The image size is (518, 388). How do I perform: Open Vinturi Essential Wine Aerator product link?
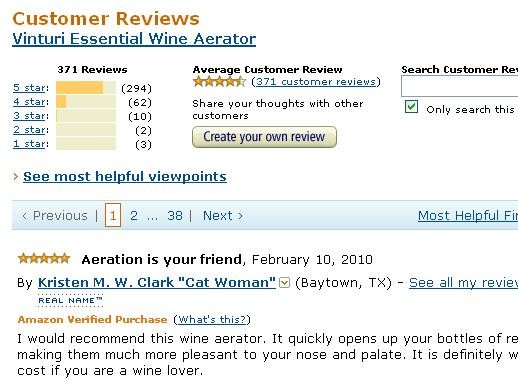point(134,39)
